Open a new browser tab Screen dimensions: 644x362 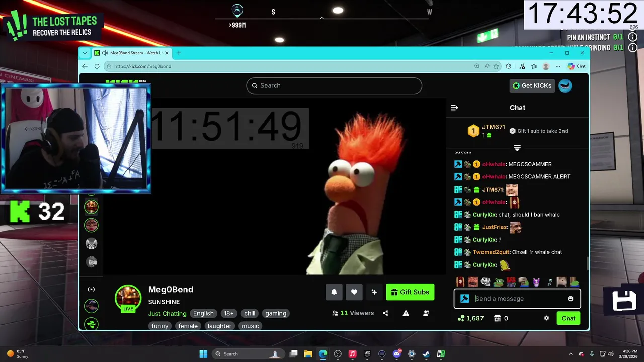tap(179, 53)
